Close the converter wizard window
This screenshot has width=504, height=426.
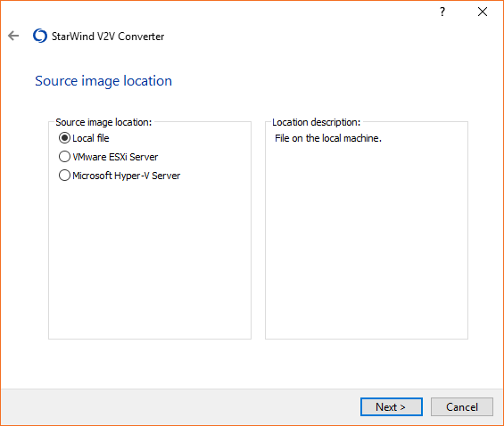[x=482, y=12]
